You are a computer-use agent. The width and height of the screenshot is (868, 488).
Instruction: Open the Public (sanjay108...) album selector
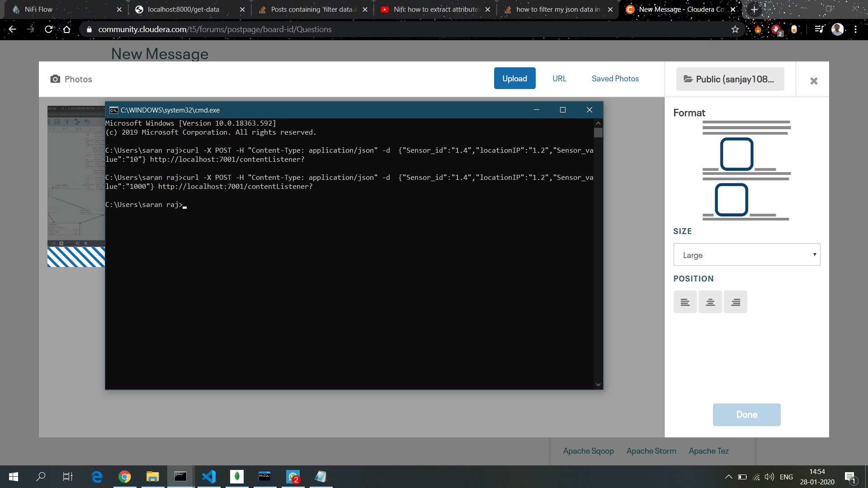tap(730, 79)
